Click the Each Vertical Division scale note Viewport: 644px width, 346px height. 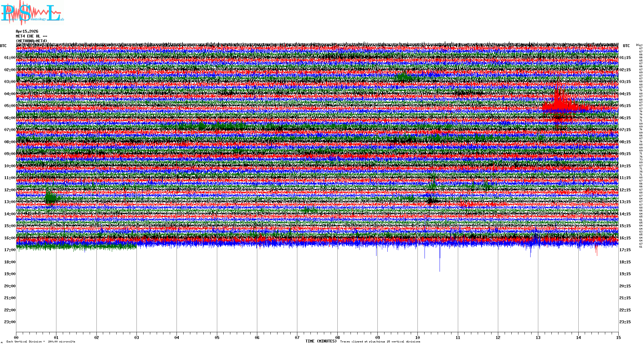tap(41, 342)
